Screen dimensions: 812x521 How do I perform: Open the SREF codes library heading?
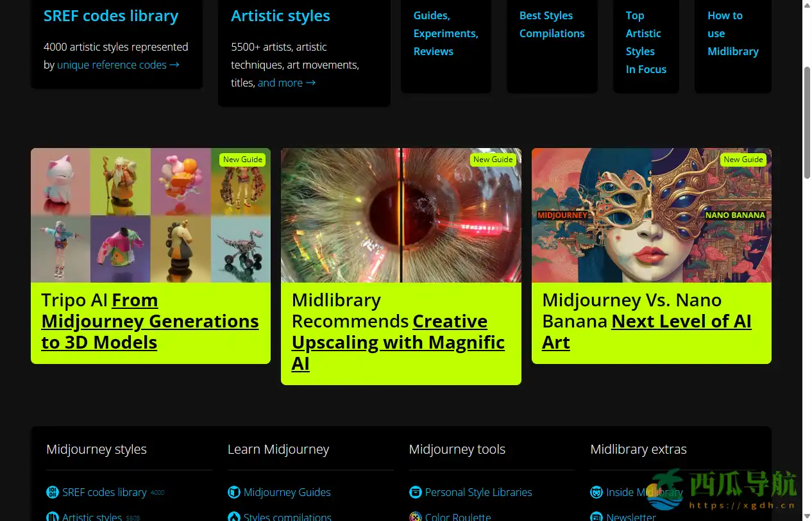pyautogui.click(x=111, y=16)
